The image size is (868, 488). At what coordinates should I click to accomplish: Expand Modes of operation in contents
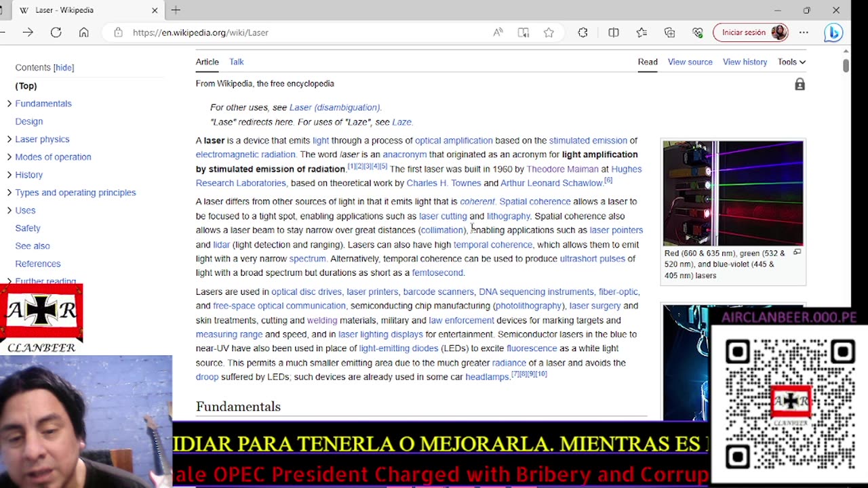(9, 157)
